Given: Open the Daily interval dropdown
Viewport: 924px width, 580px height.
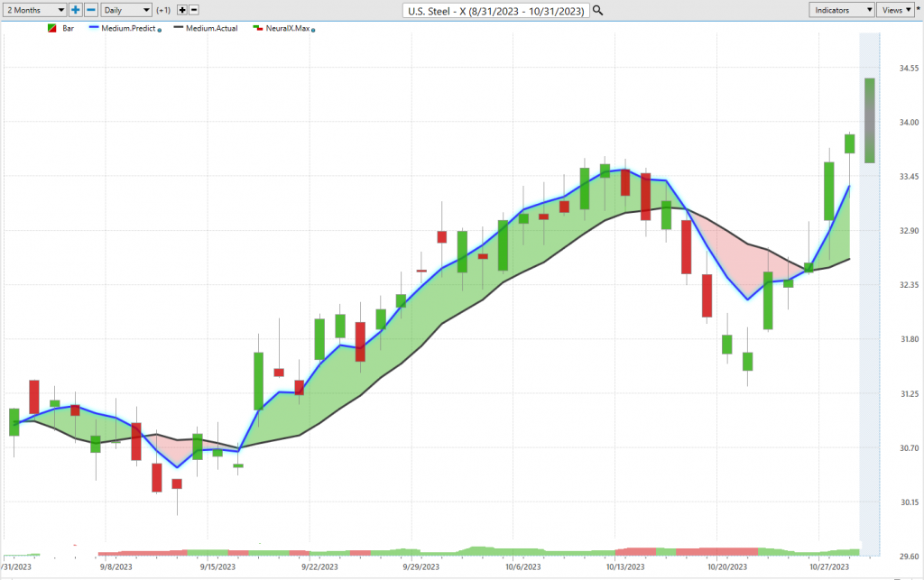Looking at the screenshot, I should pyautogui.click(x=126, y=10).
